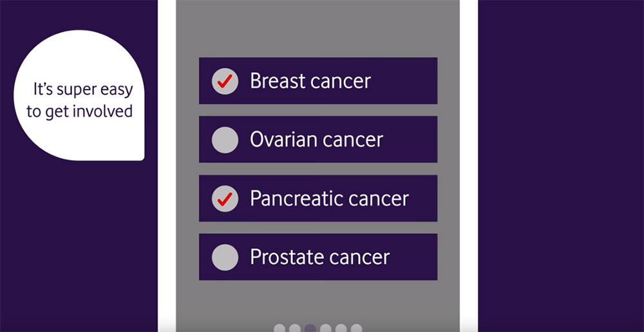Viewport: 644px width, 332px height.
Task: Jump to the second page dot
Action: [x=295, y=329]
